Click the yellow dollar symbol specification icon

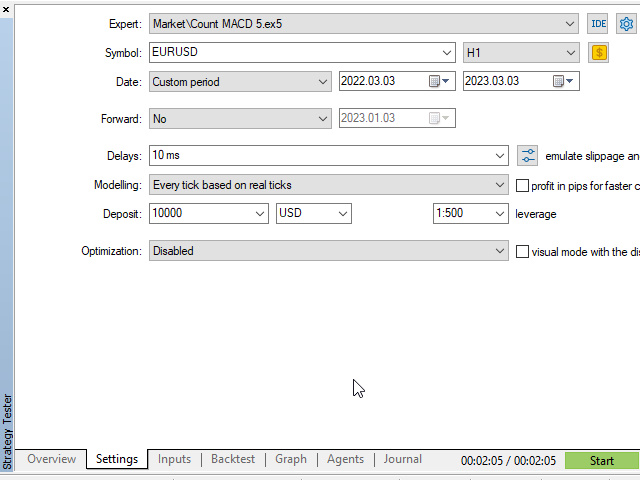click(x=598, y=53)
